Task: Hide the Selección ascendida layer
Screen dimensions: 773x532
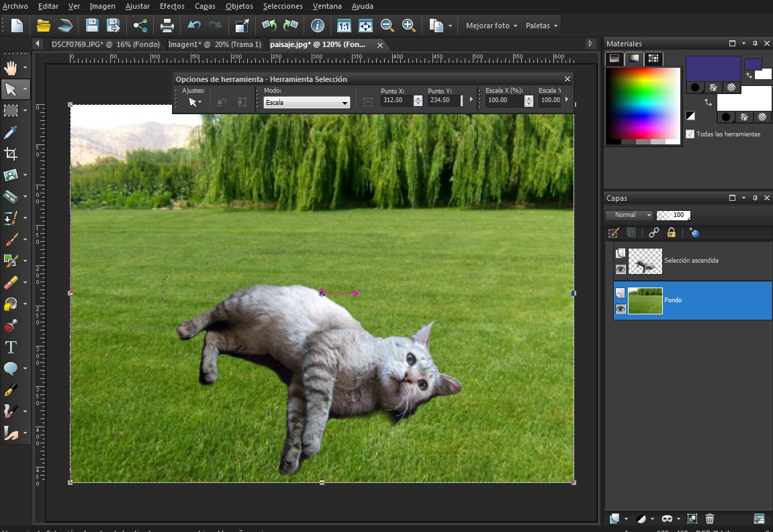Action: (621, 269)
